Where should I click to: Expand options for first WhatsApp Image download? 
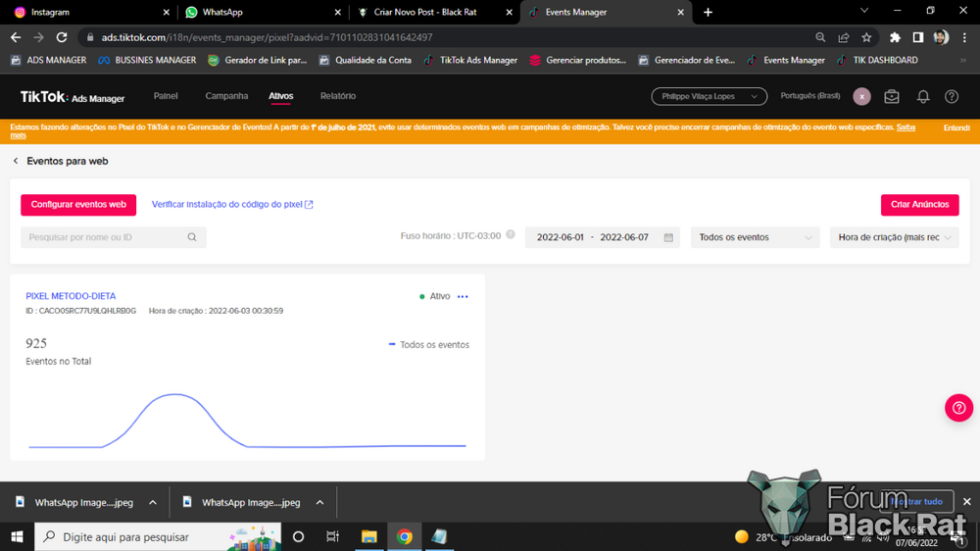point(153,502)
